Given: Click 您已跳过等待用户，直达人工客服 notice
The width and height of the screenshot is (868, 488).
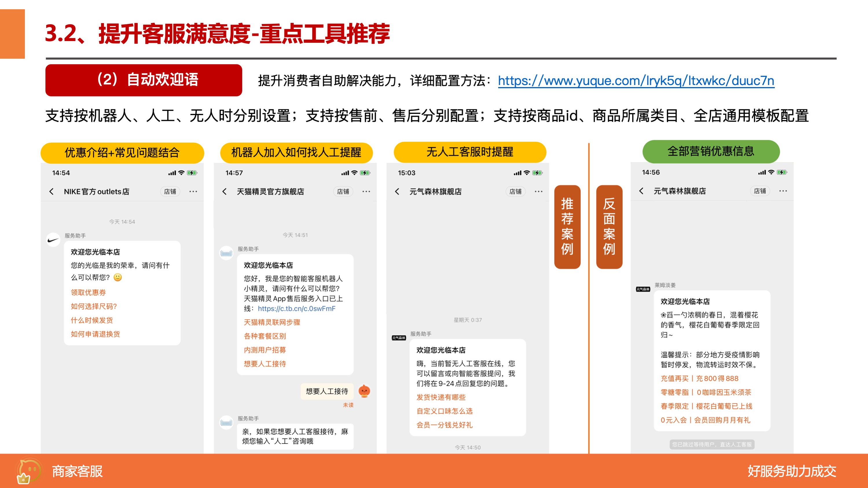Looking at the screenshot, I should tap(712, 444).
